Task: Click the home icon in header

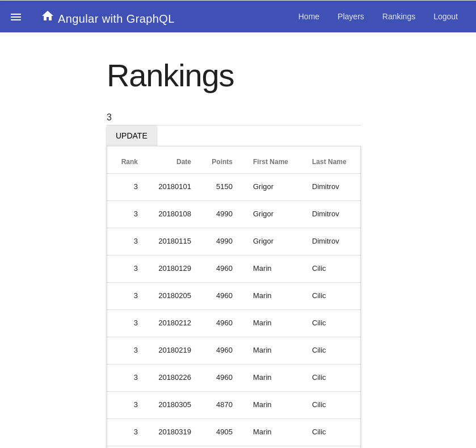Action: pos(48,16)
